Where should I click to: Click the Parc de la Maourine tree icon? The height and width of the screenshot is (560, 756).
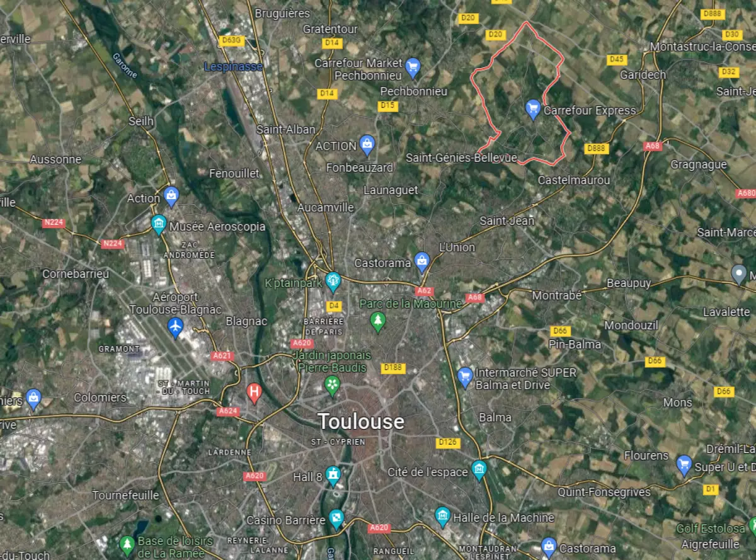pyautogui.click(x=377, y=321)
